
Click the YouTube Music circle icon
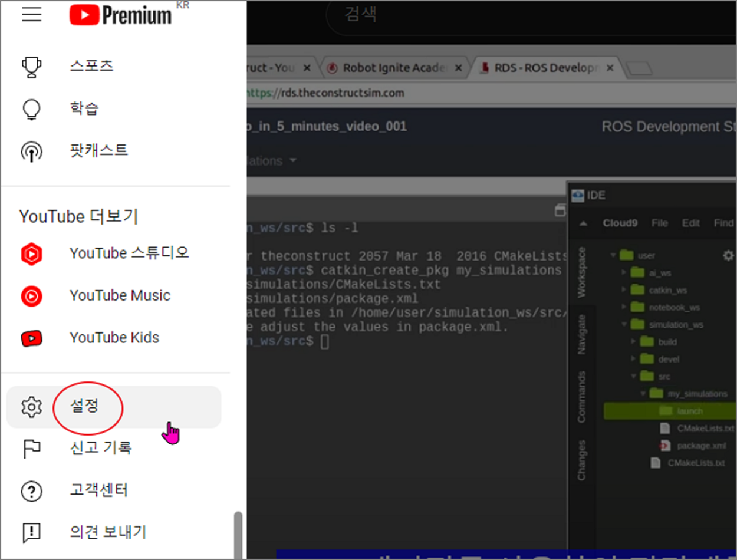click(31, 296)
